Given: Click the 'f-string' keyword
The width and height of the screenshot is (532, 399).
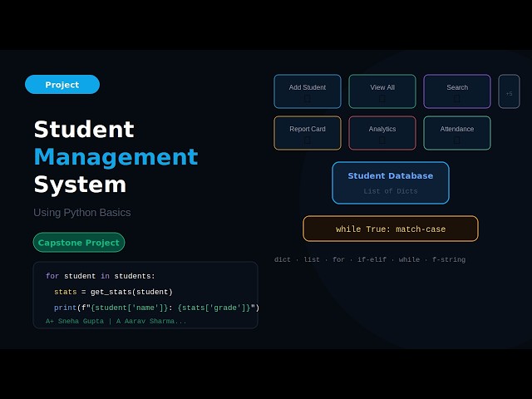Looking at the screenshot, I should click(449, 259).
